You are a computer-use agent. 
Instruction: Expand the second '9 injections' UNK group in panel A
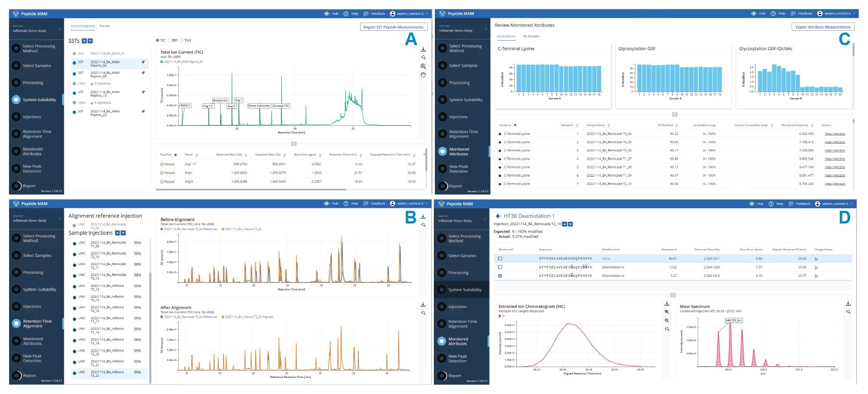click(92, 103)
